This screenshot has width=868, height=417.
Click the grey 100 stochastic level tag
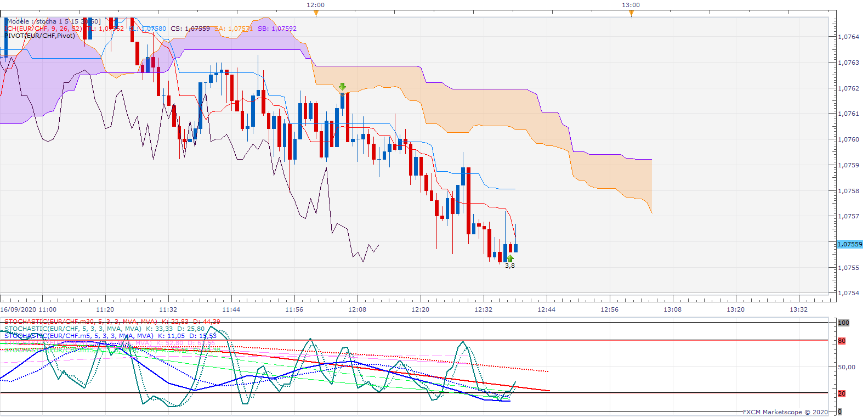pyautogui.click(x=843, y=323)
